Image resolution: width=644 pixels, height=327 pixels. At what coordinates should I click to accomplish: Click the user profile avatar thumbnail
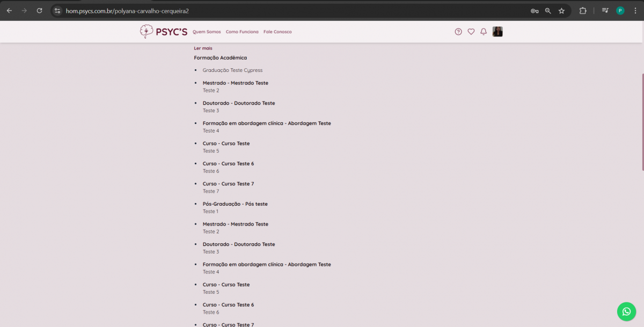point(497,32)
